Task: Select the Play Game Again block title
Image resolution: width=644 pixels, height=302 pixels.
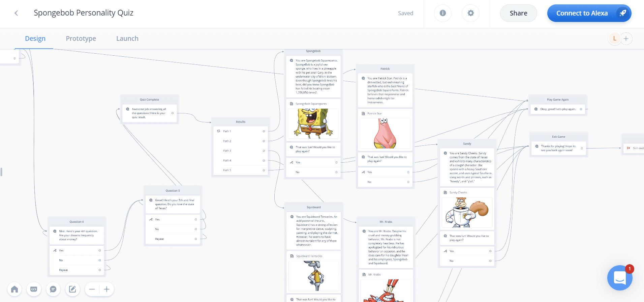Action: click(558, 100)
